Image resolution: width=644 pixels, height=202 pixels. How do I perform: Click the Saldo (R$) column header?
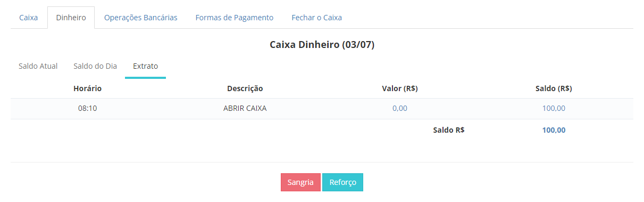(x=554, y=88)
